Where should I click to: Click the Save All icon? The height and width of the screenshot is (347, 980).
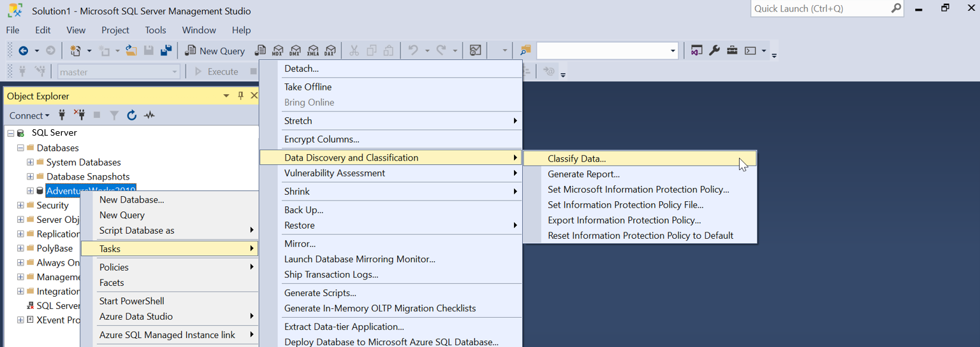(166, 51)
